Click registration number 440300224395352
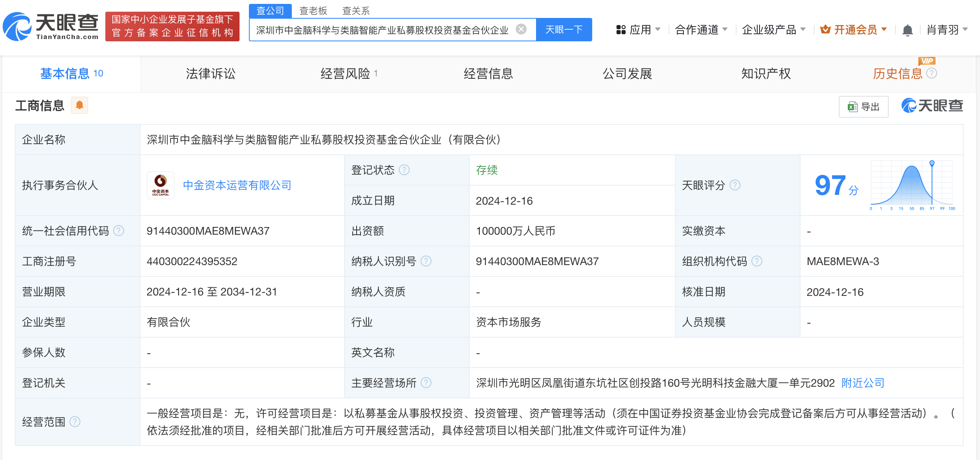 192,261
